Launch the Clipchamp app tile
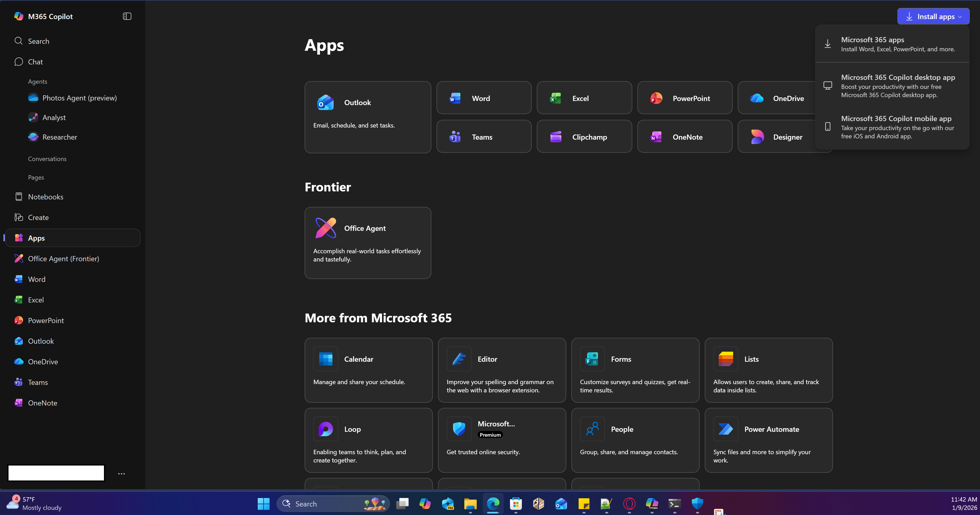980x515 pixels. click(584, 137)
